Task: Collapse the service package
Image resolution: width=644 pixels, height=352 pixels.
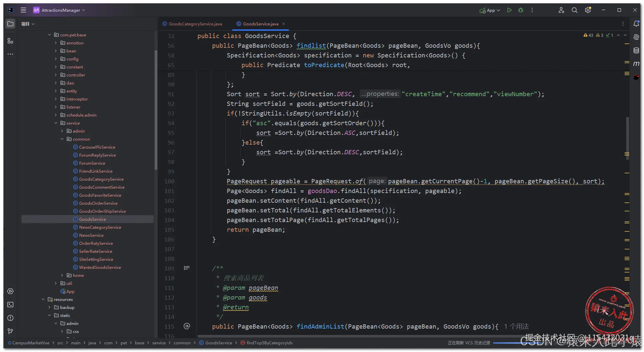Action: [x=56, y=123]
